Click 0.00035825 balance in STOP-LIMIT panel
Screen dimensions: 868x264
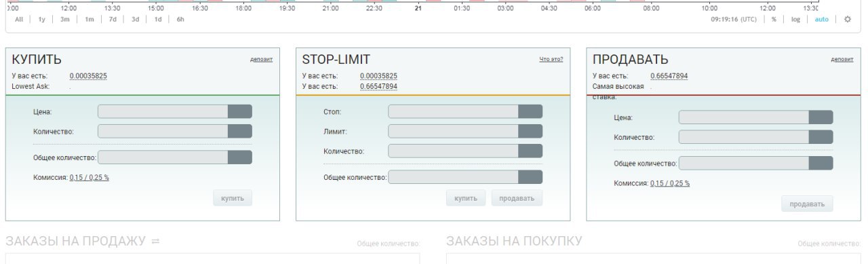click(x=378, y=76)
